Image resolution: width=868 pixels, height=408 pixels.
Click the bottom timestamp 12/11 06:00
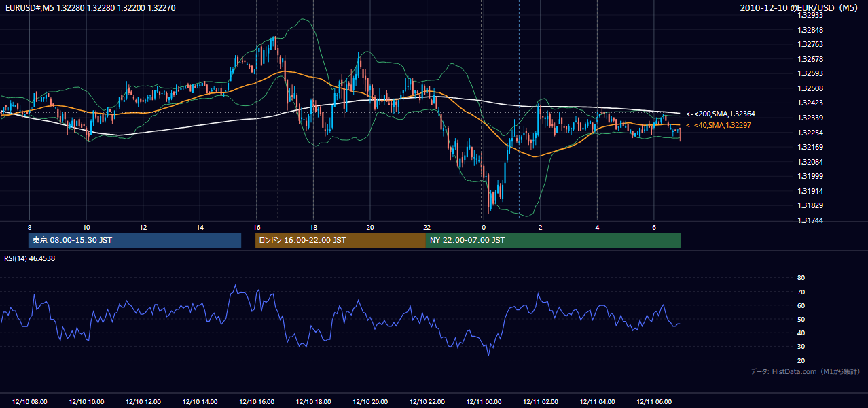[653, 402]
